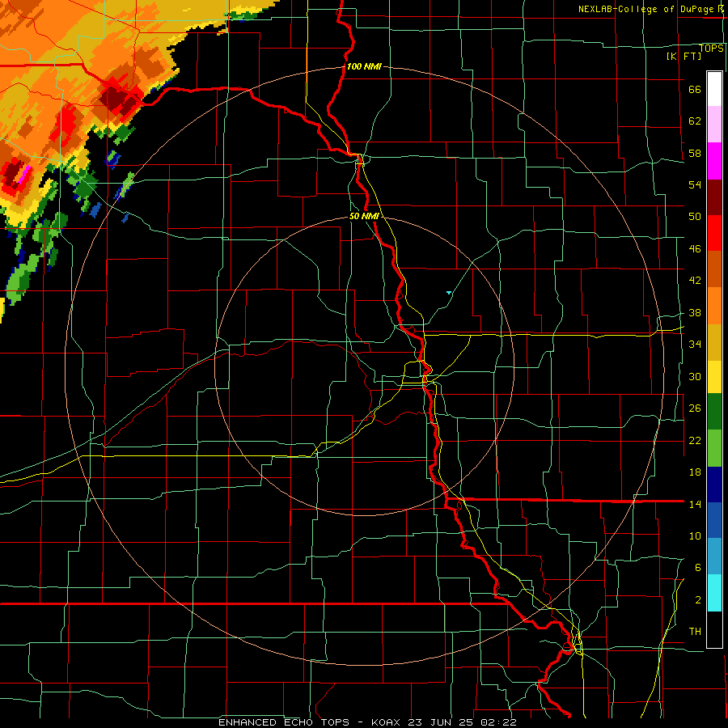The height and width of the screenshot is (728, 728).
Task: Click the 22 legend value
Action: pos(695,440)
